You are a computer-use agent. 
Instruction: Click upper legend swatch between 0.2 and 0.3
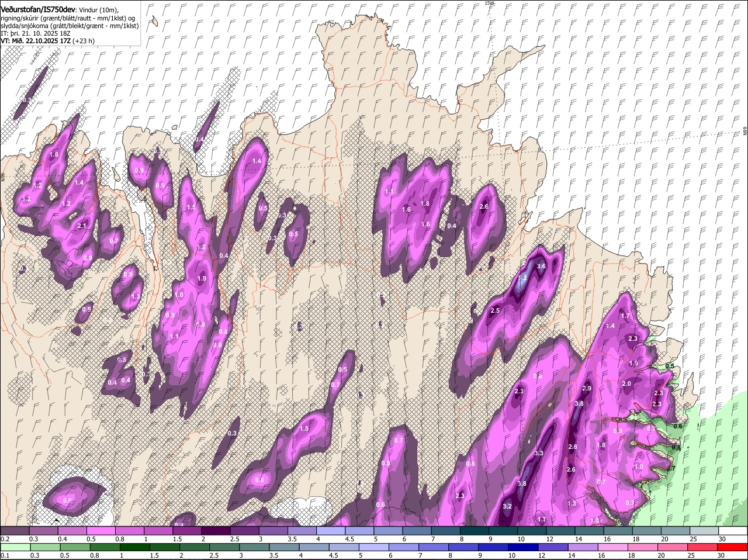(15, 531)
